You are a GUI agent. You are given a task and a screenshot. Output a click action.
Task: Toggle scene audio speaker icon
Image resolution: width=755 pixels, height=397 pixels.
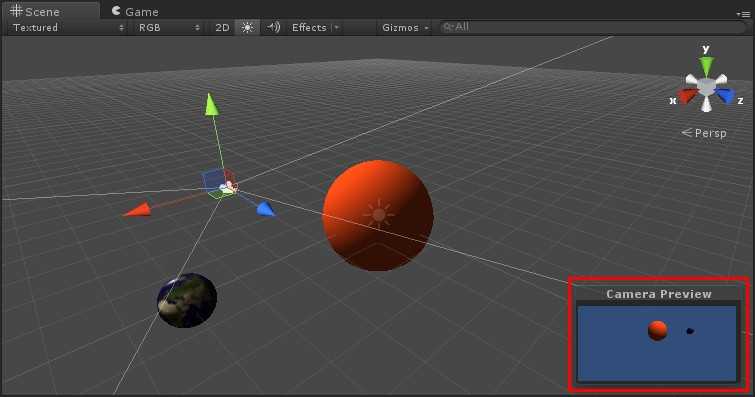(x=273, y=27)
